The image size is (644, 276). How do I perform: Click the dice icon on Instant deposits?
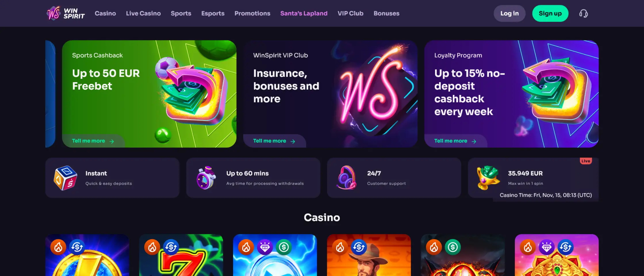pyautogui.click(x=65, y=178)
